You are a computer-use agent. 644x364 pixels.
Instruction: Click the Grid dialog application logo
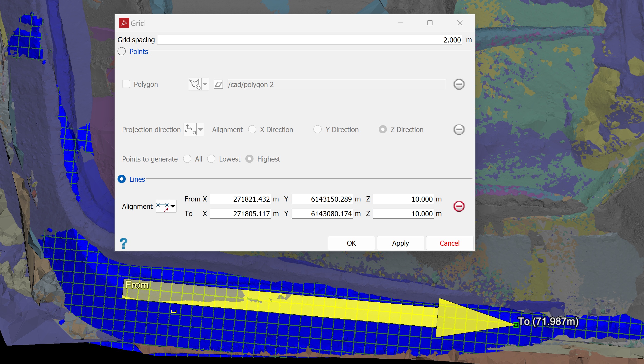(x=124, y=23)
